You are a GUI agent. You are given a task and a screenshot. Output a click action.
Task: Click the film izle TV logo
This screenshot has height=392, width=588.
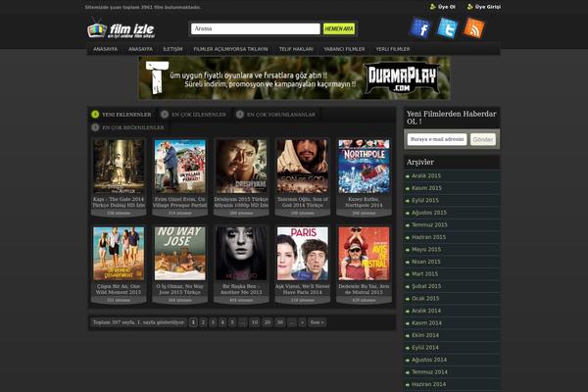tap(121, 28)
